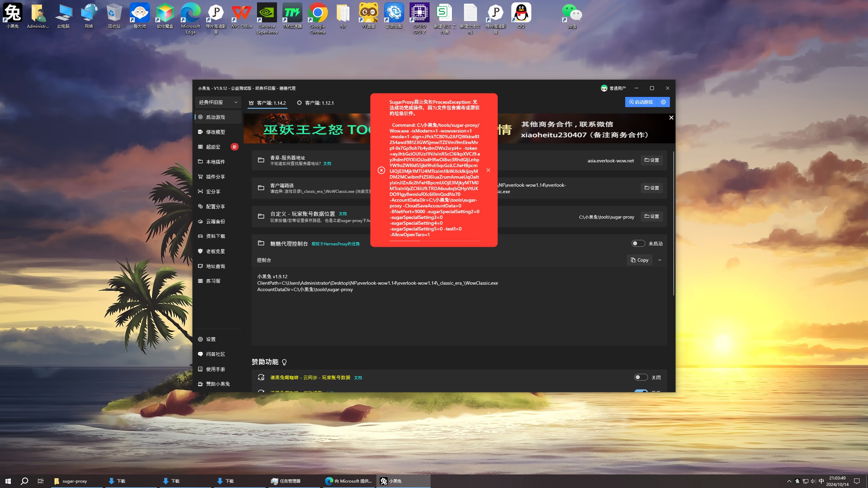Show hidden system tray icons
This screenshot has width=868, height=488.
[x=789, y=481]
